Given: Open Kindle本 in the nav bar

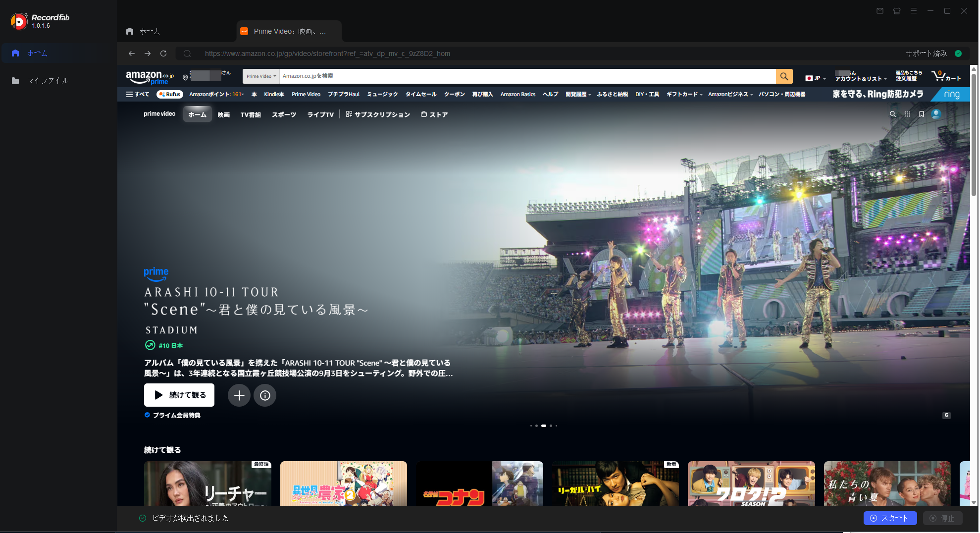Looking at the screenshot, I should 274,94.
